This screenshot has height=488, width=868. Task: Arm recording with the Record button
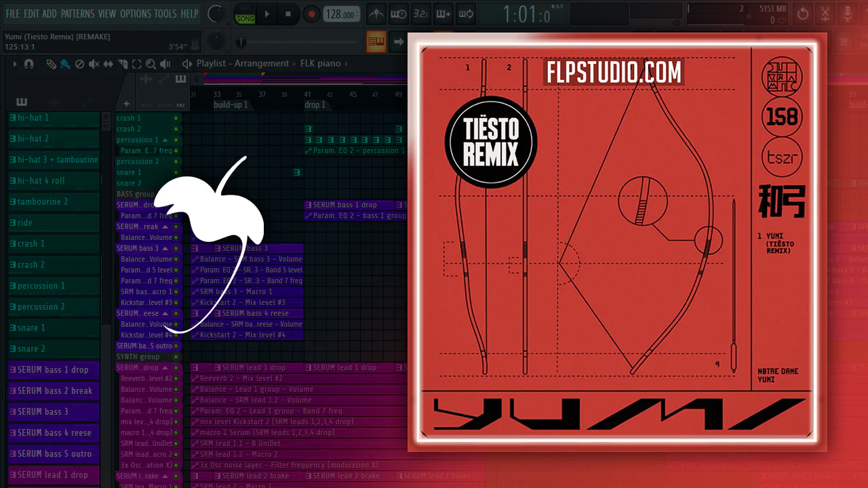[311, 14]
